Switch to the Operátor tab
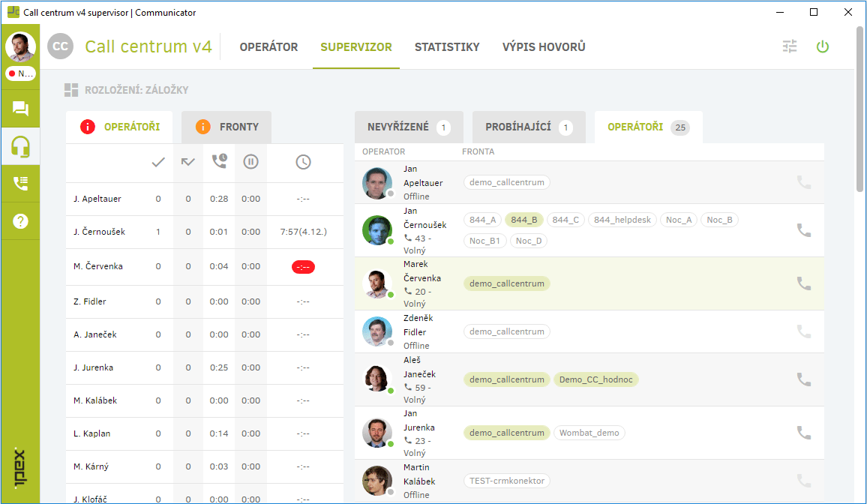Screen dimensions: 867x504 point(268,47)
